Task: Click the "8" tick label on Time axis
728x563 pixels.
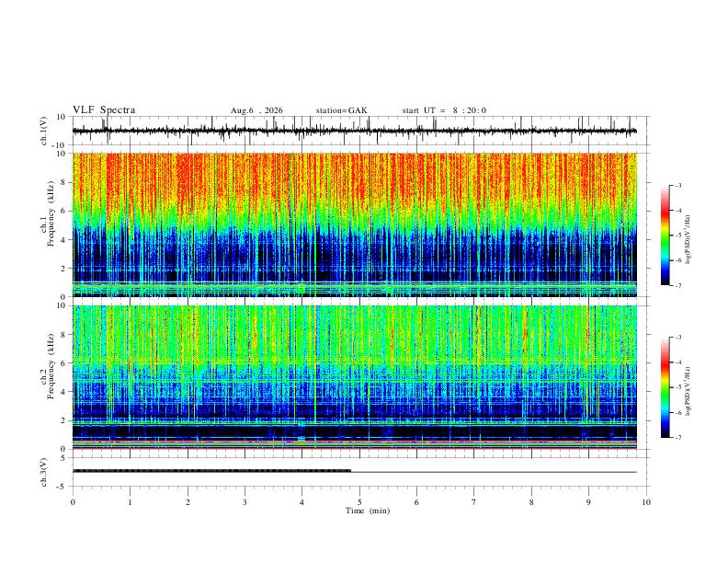Action: [x=531, y=502]
